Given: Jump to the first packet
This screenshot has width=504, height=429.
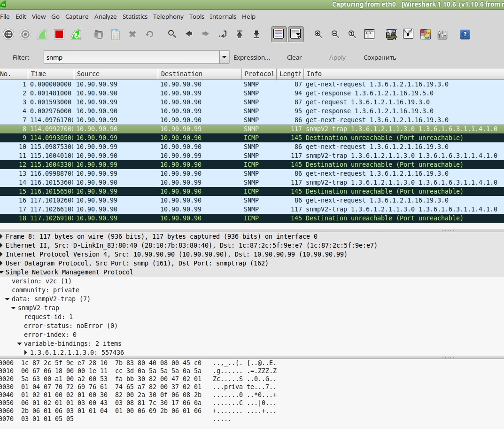Looking at the screenshot, I should [x=240, y=34].
